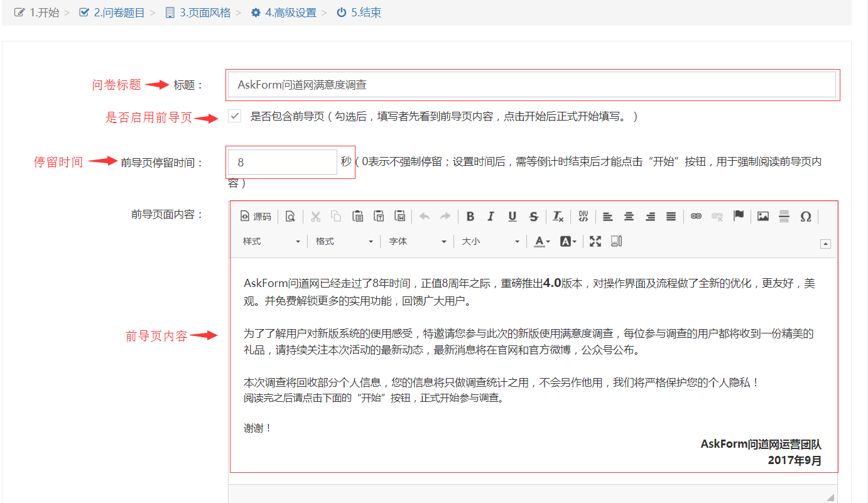Click the Create DIV container icon
868x503 pixels.
point(583,217)
